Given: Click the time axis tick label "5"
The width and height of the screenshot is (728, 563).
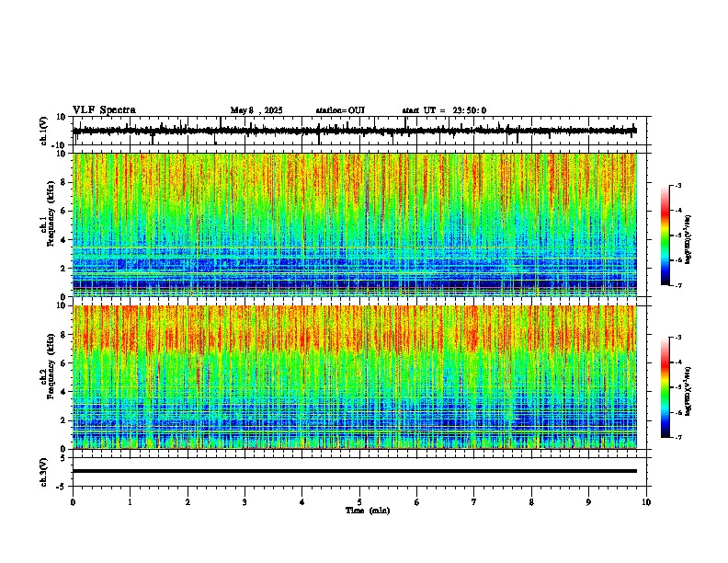Looking at the screenshot, I should pos(359,502).
